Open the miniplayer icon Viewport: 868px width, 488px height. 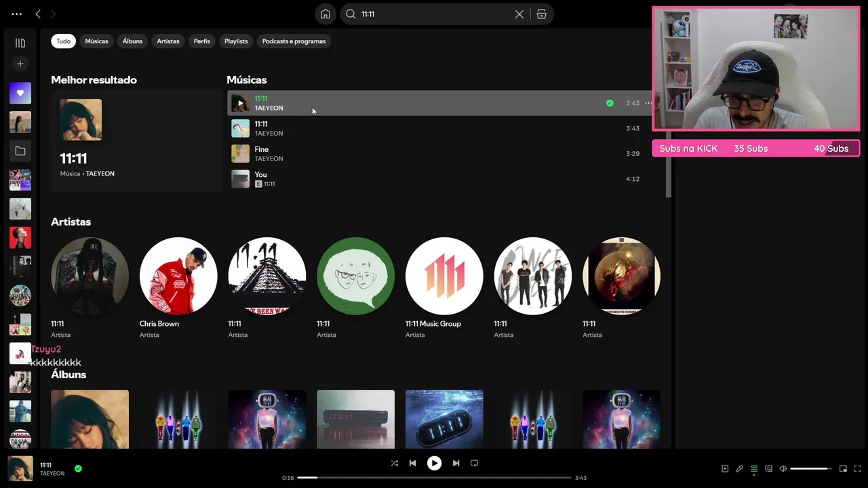coord(843,468)
